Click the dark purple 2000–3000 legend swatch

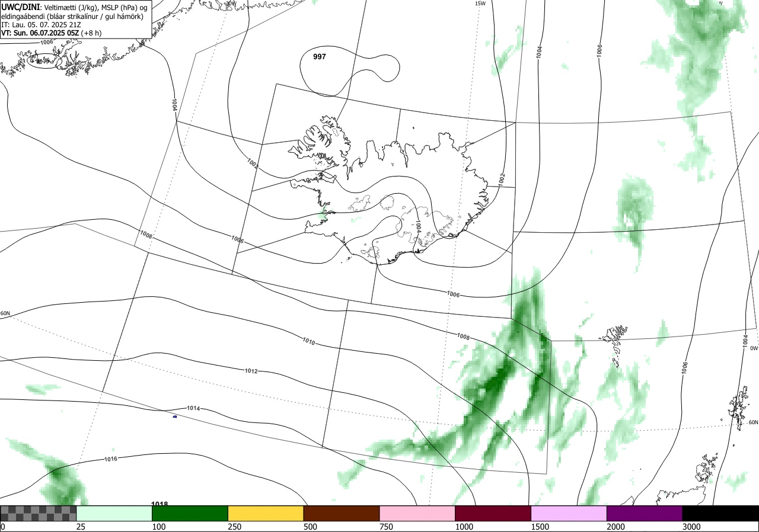point(645,513)
